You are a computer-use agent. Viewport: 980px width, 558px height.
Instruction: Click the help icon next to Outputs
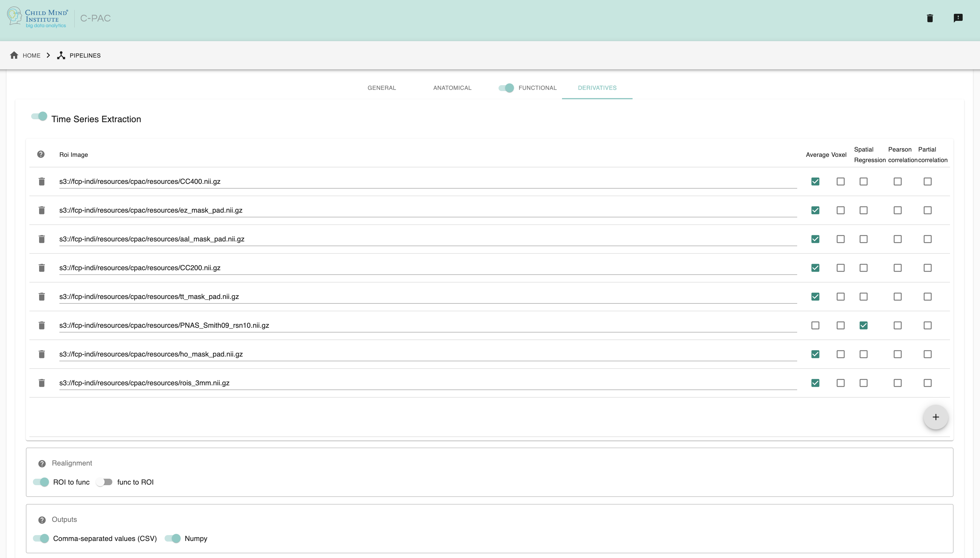tap(42, 520)
